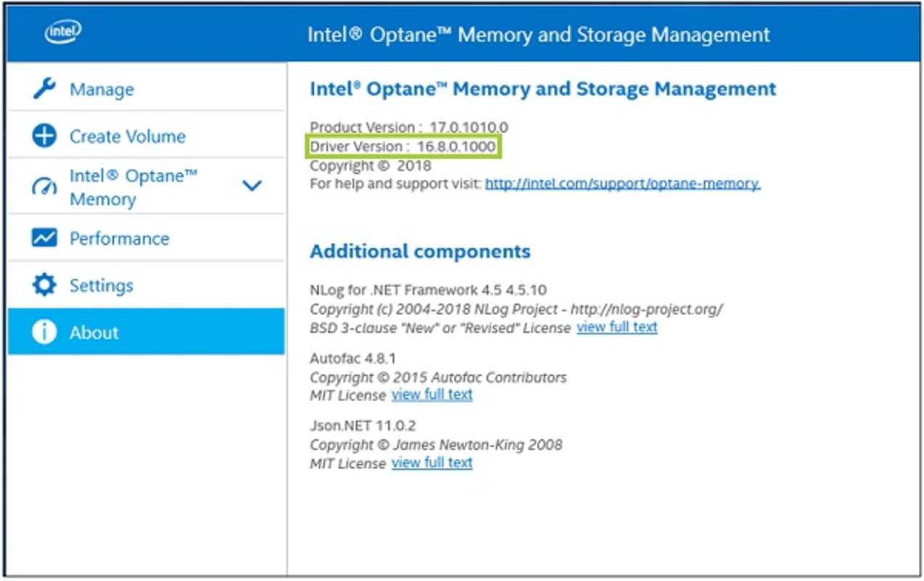This screenshot has height=581, width=924.
Task: Open the Performance chart icon
Action: click(44, 237)
